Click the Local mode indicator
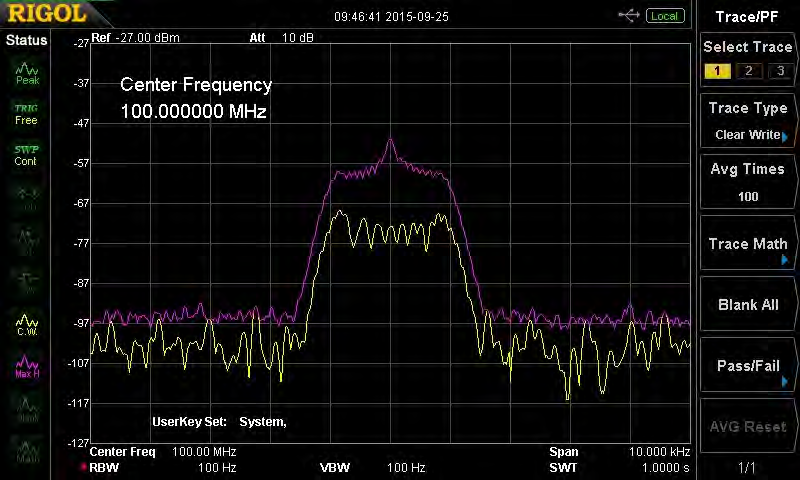 click(665, 16)
